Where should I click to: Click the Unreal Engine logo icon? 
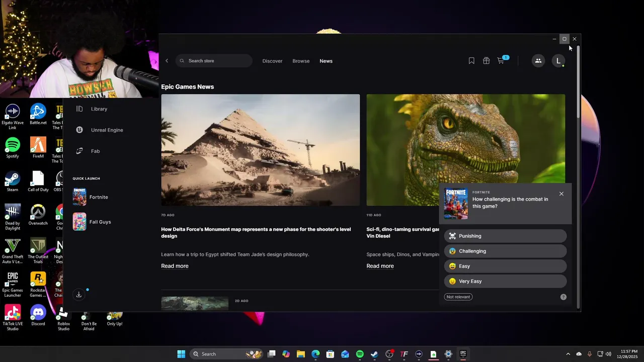pos(79,130)
